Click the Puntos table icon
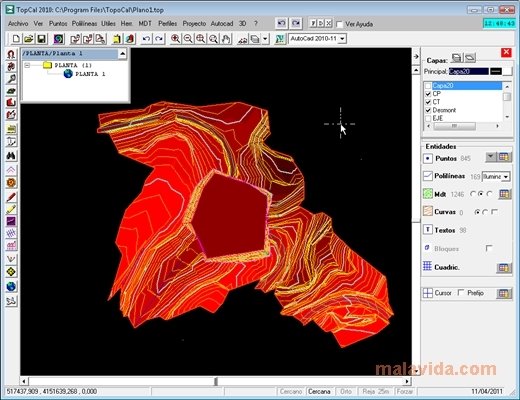The width and height of the screenshot is (520, 400). (504, 157)
